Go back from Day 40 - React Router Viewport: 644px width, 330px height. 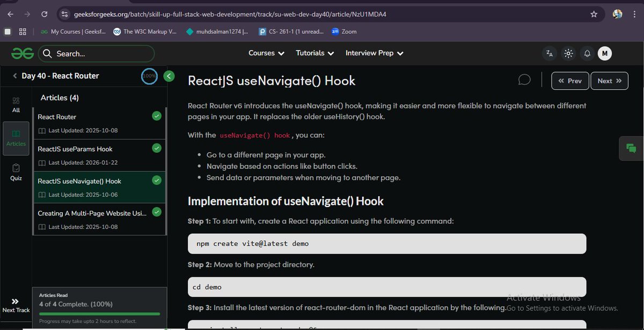15,76
